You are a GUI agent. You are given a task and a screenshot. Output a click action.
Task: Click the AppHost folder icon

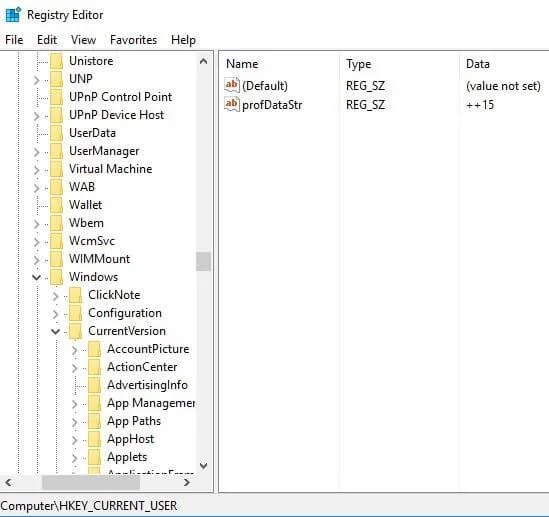94,439
